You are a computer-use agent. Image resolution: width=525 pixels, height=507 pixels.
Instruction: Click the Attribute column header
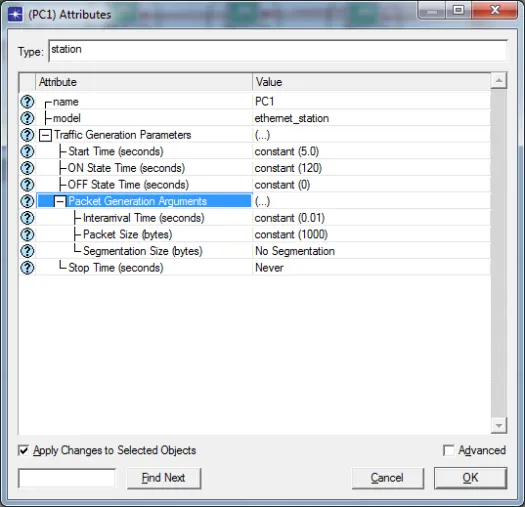tap(144, 82)
